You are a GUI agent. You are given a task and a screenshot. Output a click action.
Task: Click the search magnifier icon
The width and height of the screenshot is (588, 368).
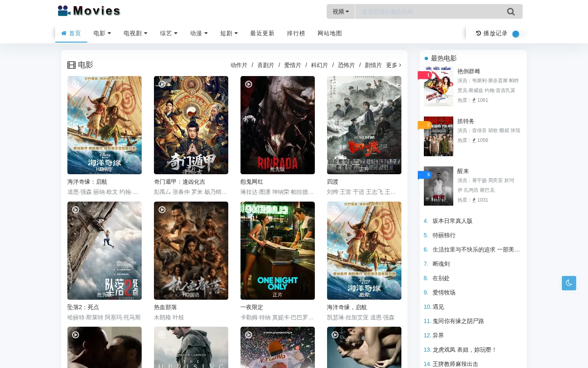pos(511,11)
